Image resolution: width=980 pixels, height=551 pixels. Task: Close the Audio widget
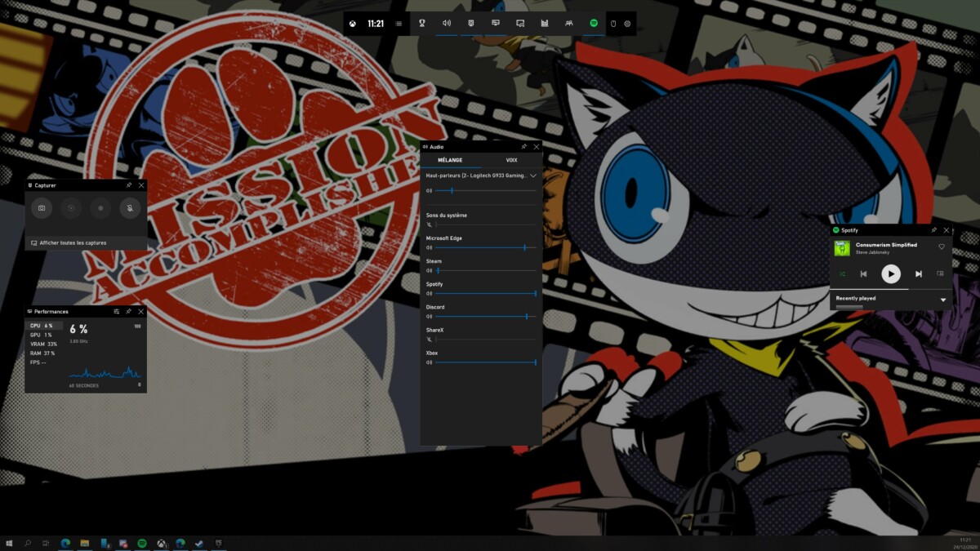(x=537, y=146)
